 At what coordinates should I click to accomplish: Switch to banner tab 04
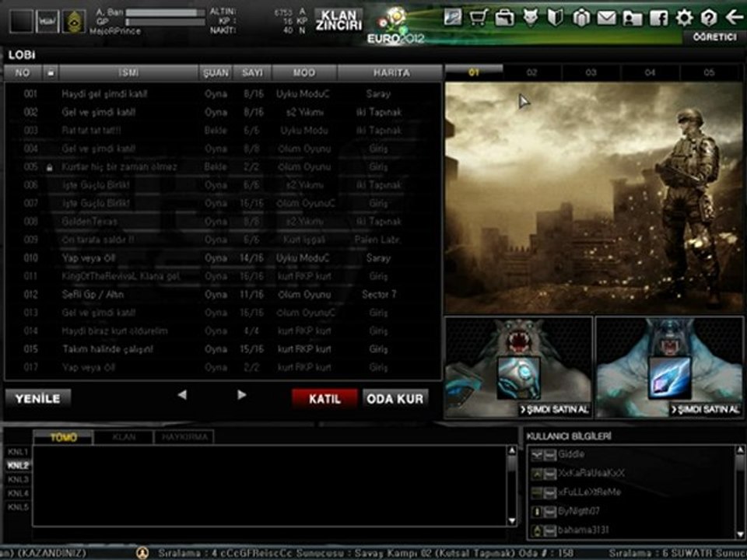(x=651, y=72)
